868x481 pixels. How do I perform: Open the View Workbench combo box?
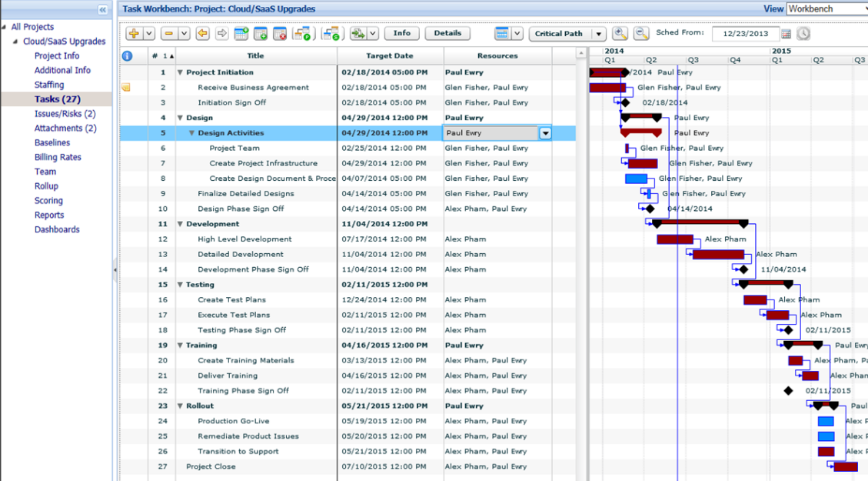pyautogui.click(x=827, y=9)
